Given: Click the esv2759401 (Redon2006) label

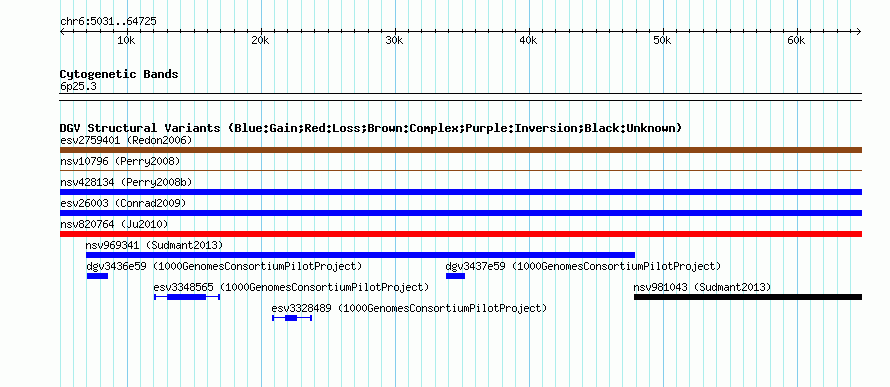Looking at the screenshot, I should tap(126, 140).
